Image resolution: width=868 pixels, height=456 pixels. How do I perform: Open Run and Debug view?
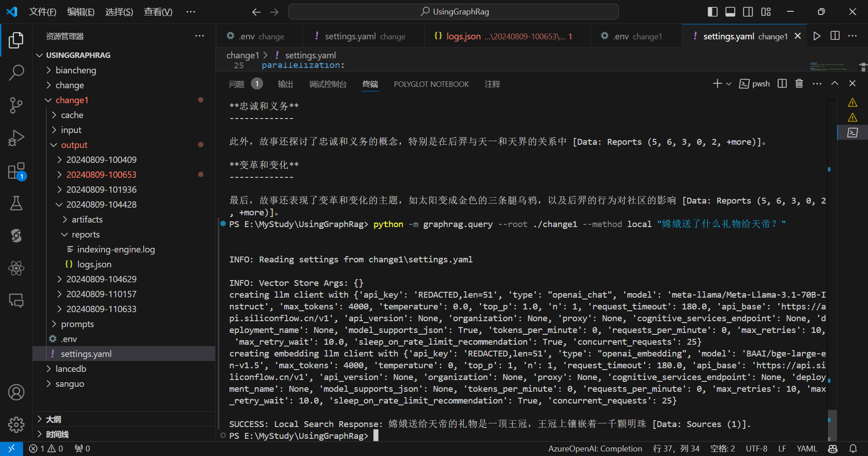click(x=16, y=138)
